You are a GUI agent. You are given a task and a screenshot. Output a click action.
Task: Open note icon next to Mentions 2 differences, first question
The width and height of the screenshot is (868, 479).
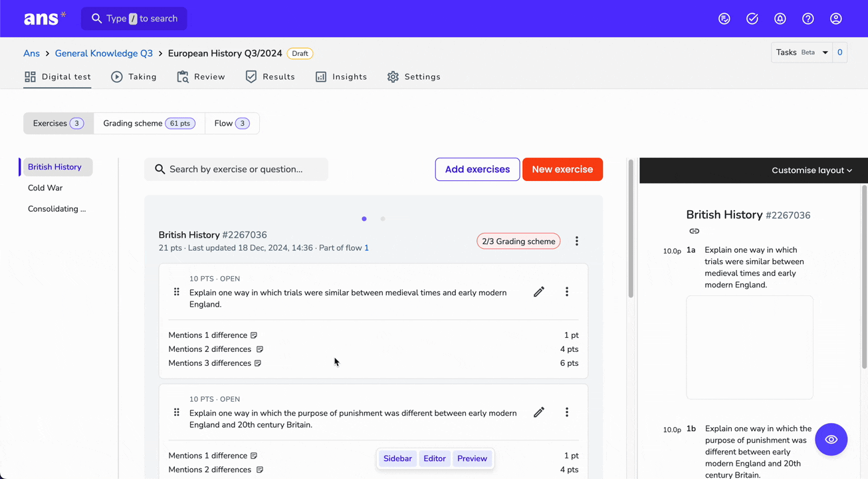(x=260, y=349)
